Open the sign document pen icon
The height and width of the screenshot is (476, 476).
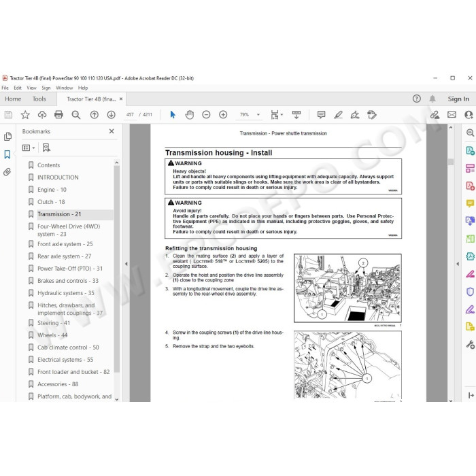[355, 115]
